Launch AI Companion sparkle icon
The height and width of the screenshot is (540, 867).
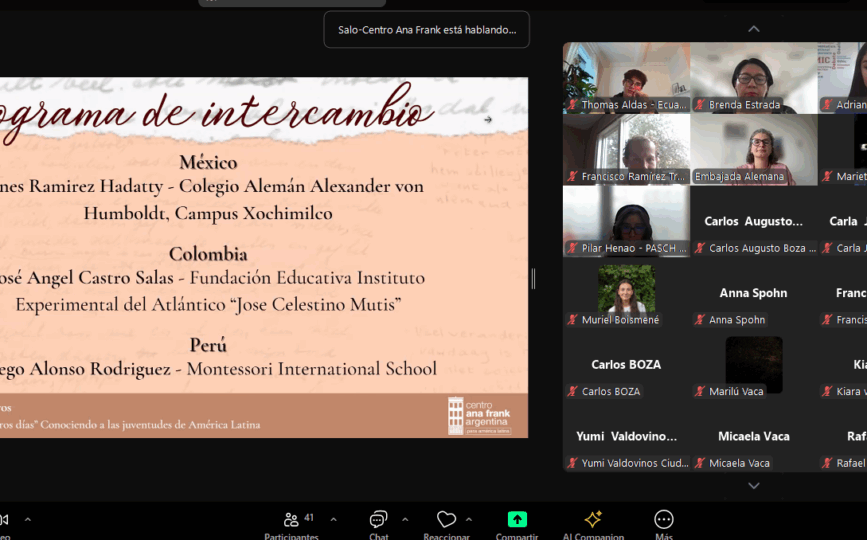pos(593,519)
